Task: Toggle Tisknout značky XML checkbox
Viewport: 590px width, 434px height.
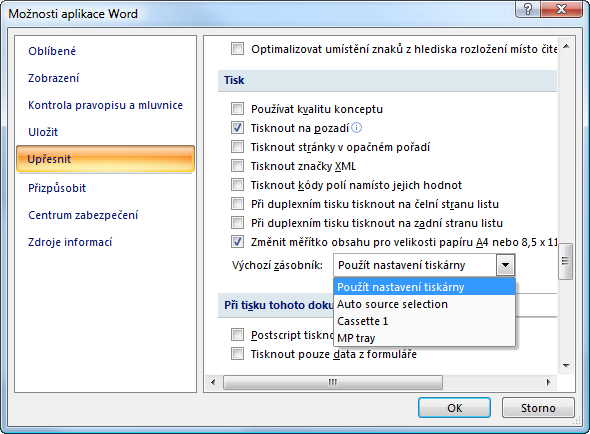Action: 237,166
